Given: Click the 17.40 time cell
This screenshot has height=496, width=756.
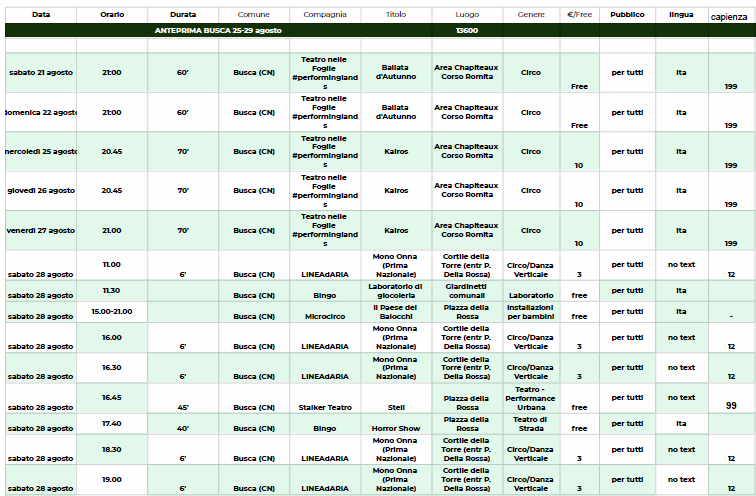Looking at the screenshot, I should point(112,423).
